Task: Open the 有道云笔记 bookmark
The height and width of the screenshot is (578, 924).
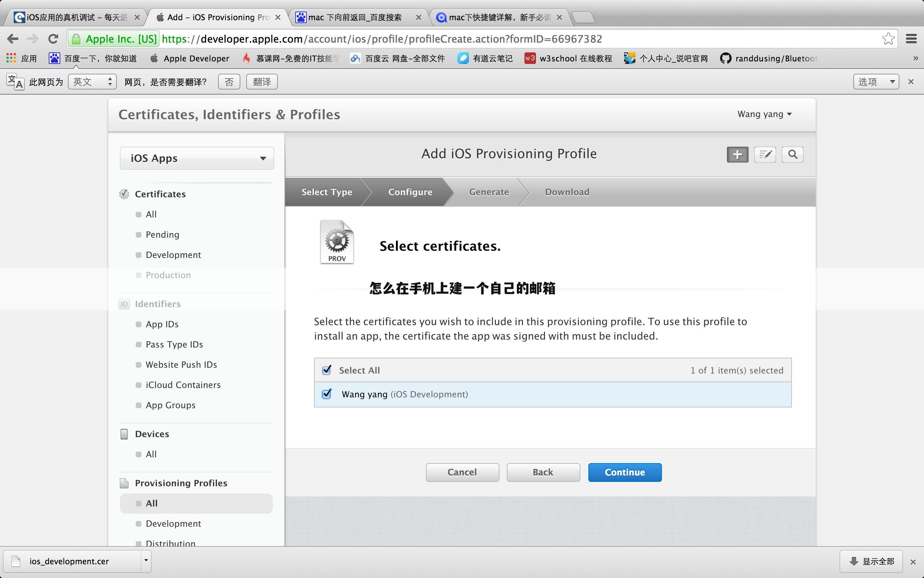Action: (485, 59)
